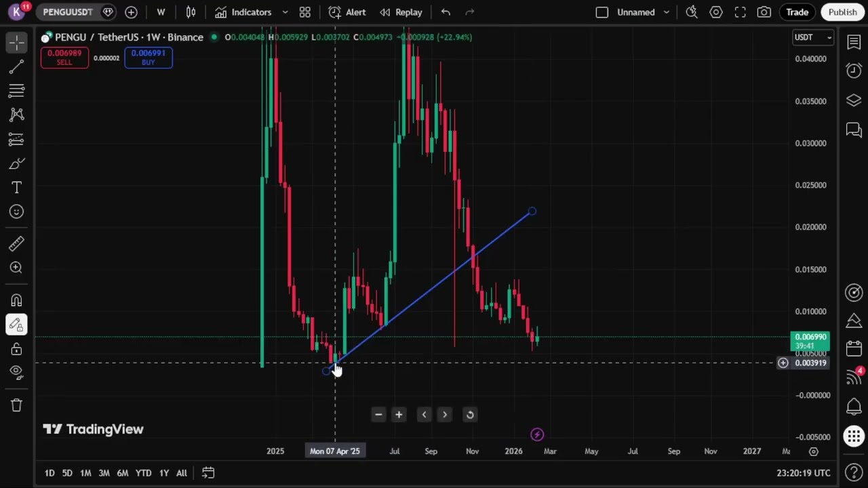The width and height of the screenshot is (868, 488).
Task: Click the Publish button
Action: (x=843, y=12)
